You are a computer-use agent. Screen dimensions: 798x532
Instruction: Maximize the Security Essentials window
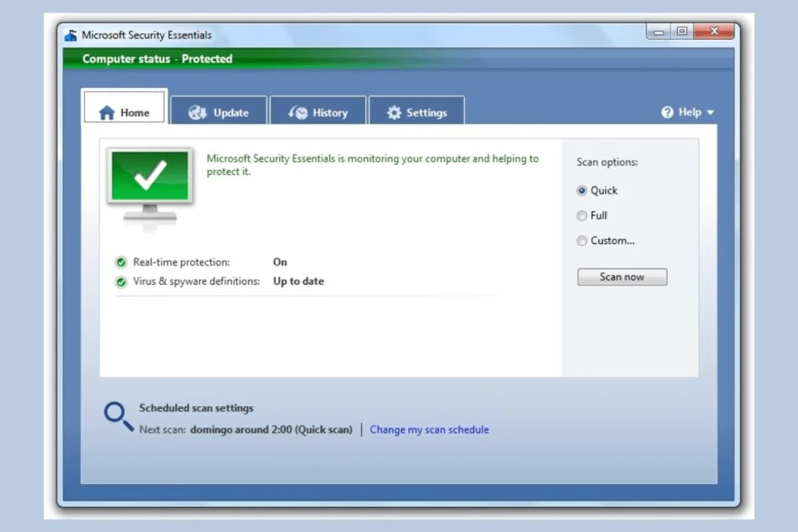point(682,31)
